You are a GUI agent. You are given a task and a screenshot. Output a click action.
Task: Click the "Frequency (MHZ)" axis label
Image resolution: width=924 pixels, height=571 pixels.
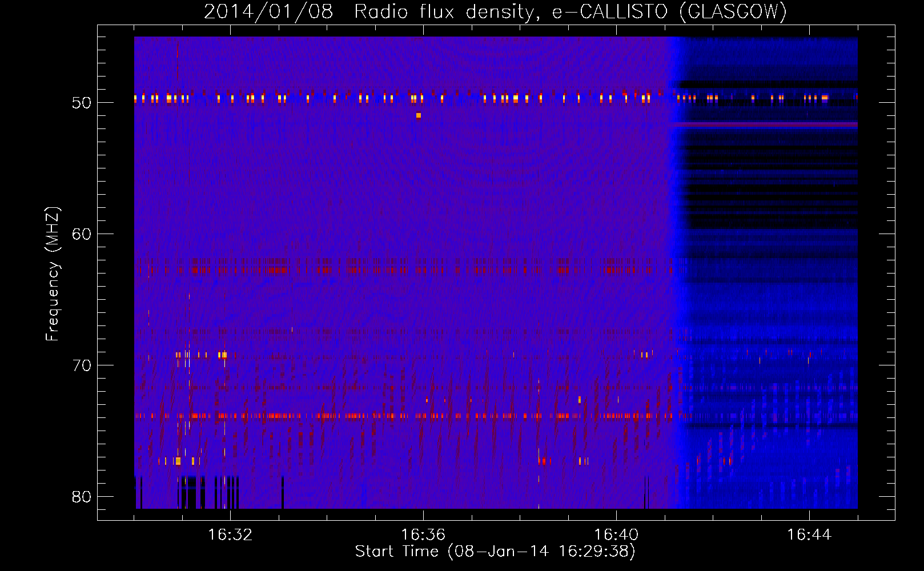pos(53,274)
